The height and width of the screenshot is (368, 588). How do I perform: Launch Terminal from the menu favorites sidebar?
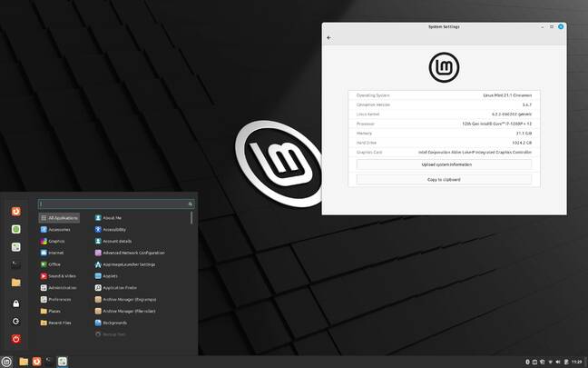click(15, 264)
